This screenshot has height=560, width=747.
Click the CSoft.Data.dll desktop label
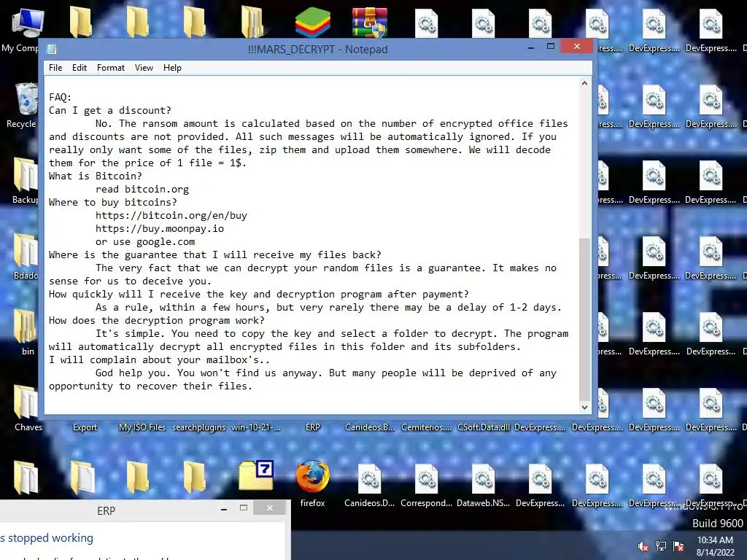[483, 427]
